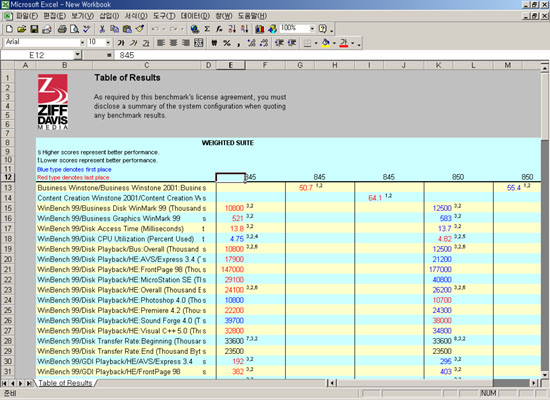550x400 pixels.
Task: Select the Format Painter brush icon
Action: (x=140, y=29)
